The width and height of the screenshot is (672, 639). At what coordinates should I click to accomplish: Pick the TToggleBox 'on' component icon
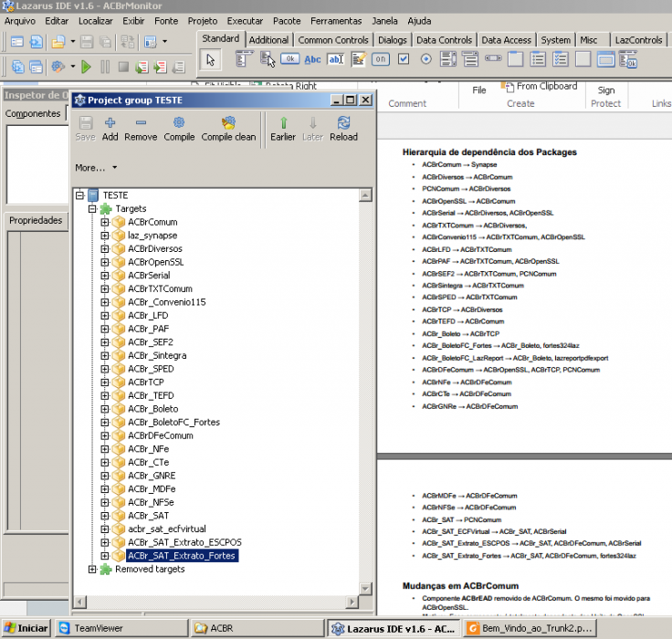click(381, 59)
